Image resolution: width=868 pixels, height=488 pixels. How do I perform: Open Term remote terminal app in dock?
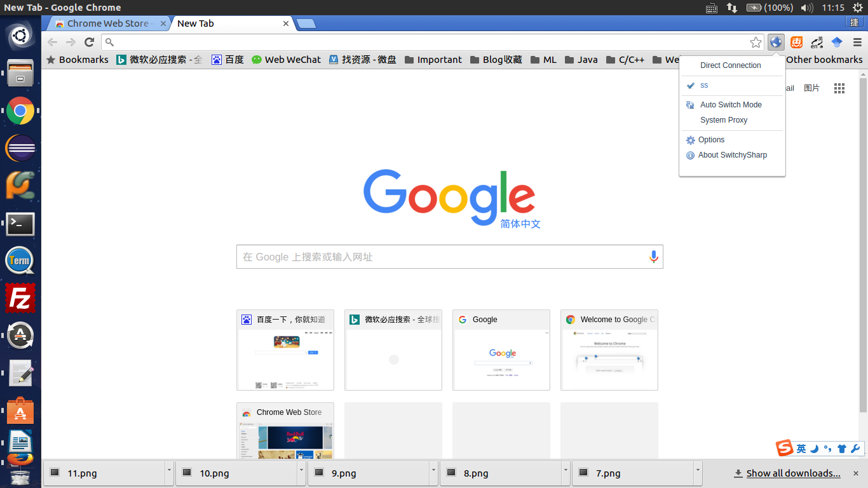tap(20, 261)
